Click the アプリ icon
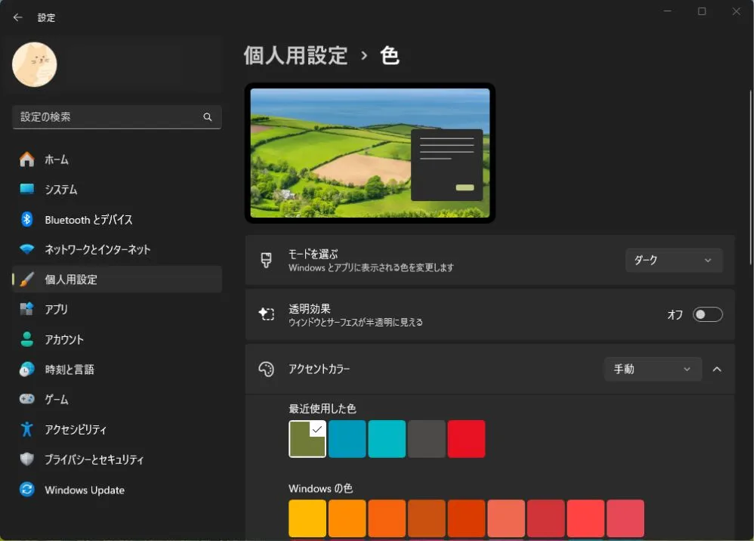 click(27, 309)
